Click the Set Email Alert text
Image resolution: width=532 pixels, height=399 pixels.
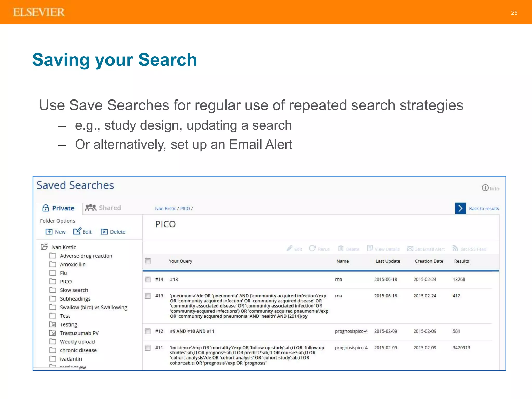tap(430, 249)
